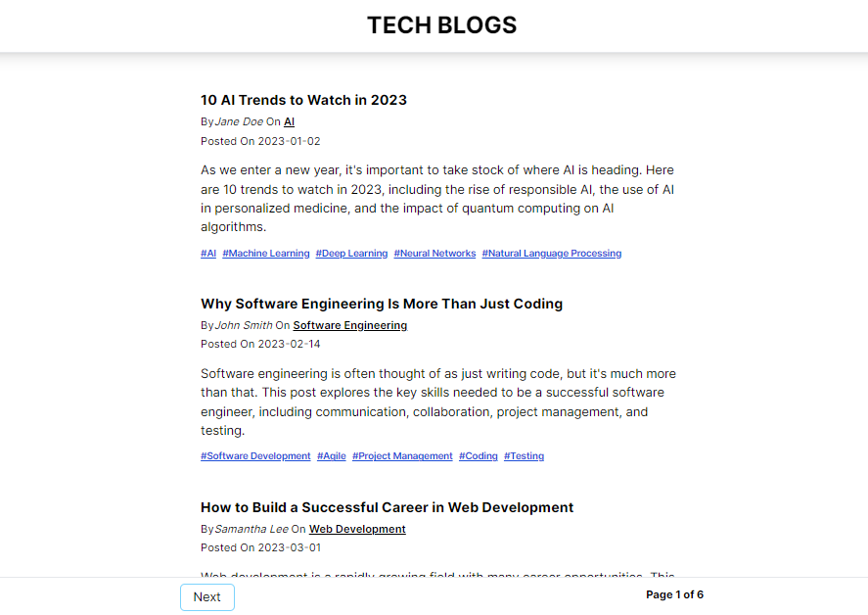Open "Why Software Engineering Is More Than Just Coding"
The width and height of the screenshot is (868, 615).
click(382, 304)
